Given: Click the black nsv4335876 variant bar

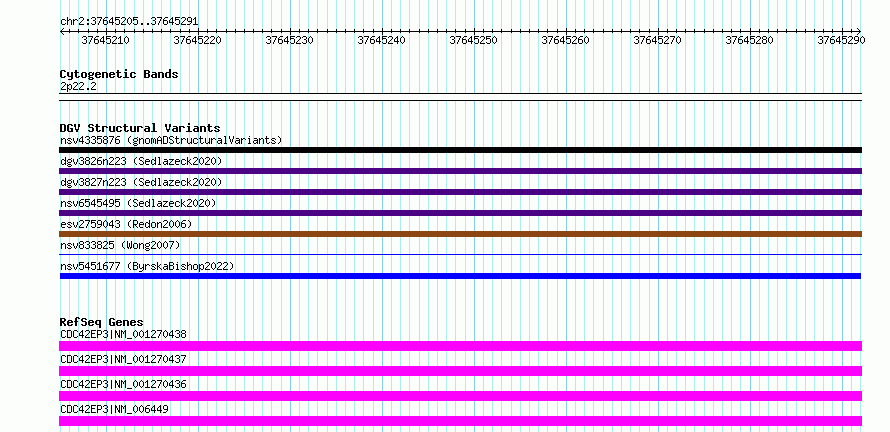Looking at the screenshot, I should pyautogui.click(x=460, y=150).
